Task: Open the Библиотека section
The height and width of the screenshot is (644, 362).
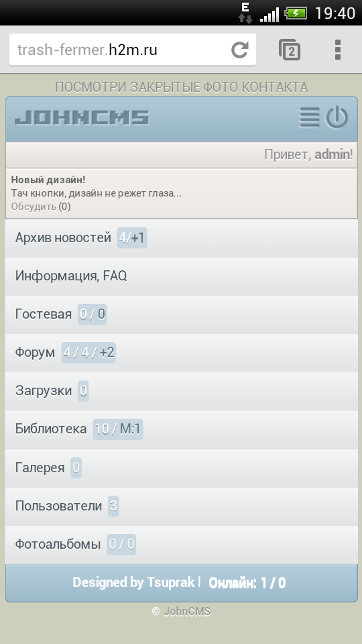Action: [x=182, y=429]
